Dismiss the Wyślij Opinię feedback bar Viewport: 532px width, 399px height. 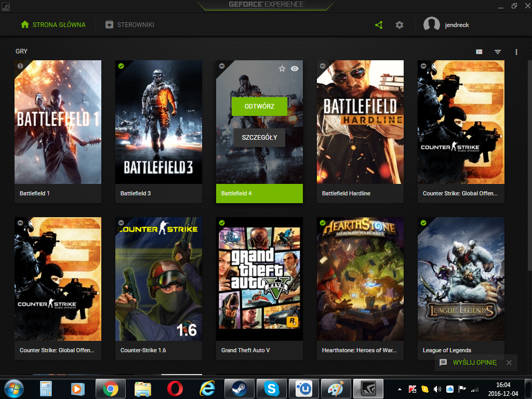(509, 362)
